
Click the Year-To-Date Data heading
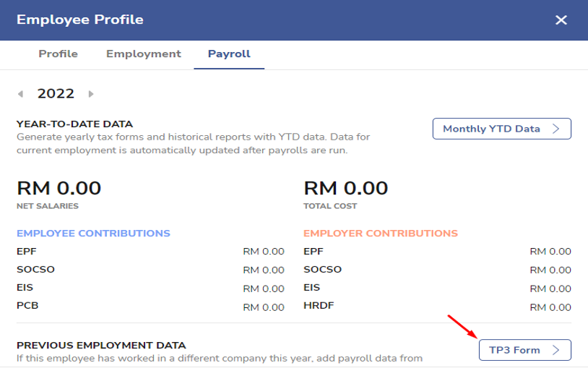[x=74, y=124]
